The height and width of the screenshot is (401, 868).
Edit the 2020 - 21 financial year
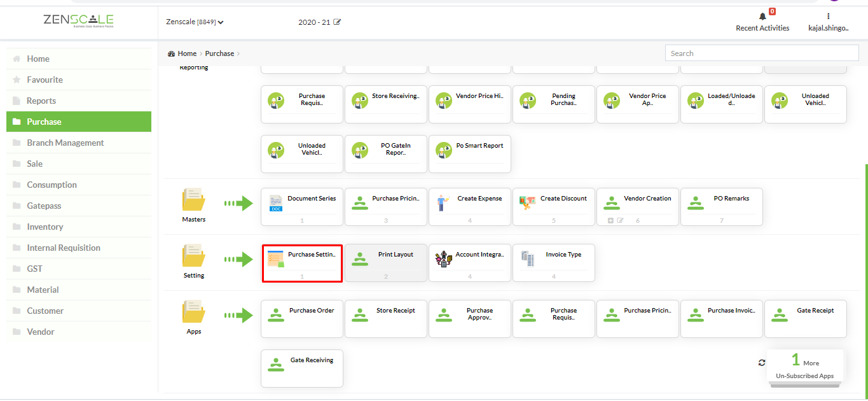[x=337, y=22]
